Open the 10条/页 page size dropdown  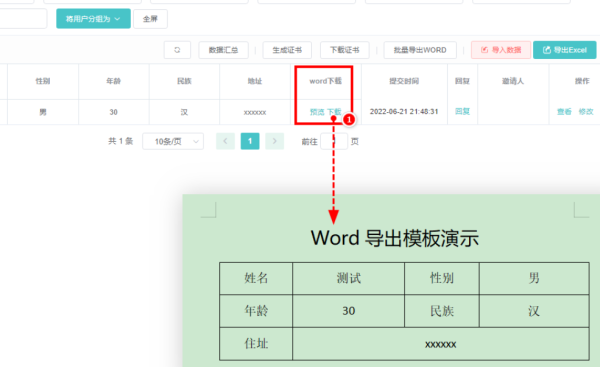pyautogui.click(x=173, y=142)
